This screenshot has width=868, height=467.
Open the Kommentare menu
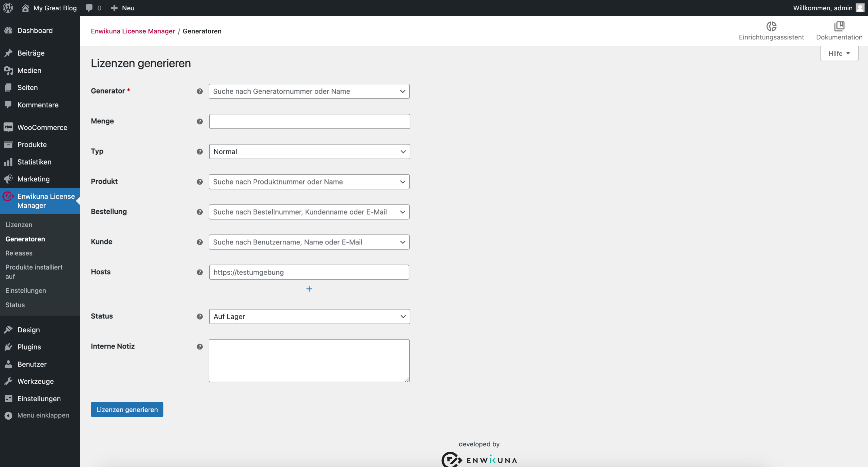click(x=38, y=105)
